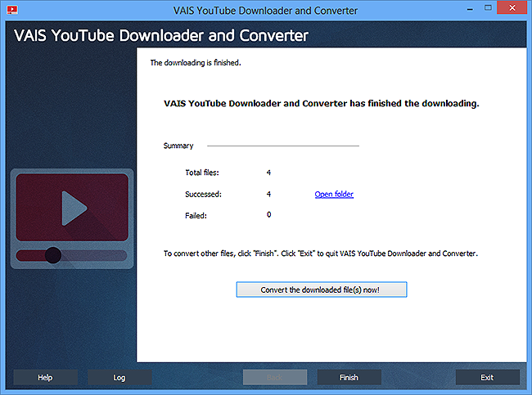Select the "Total files:" label

point(202,173)
